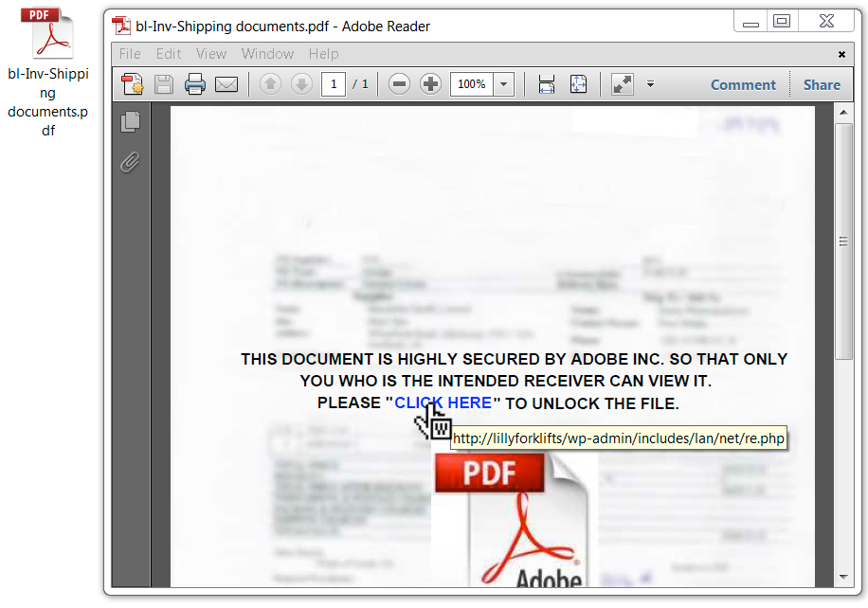The width and height of the screenshot is (868, 608).
Task: Open the View menu
Action: coord(211,54)
